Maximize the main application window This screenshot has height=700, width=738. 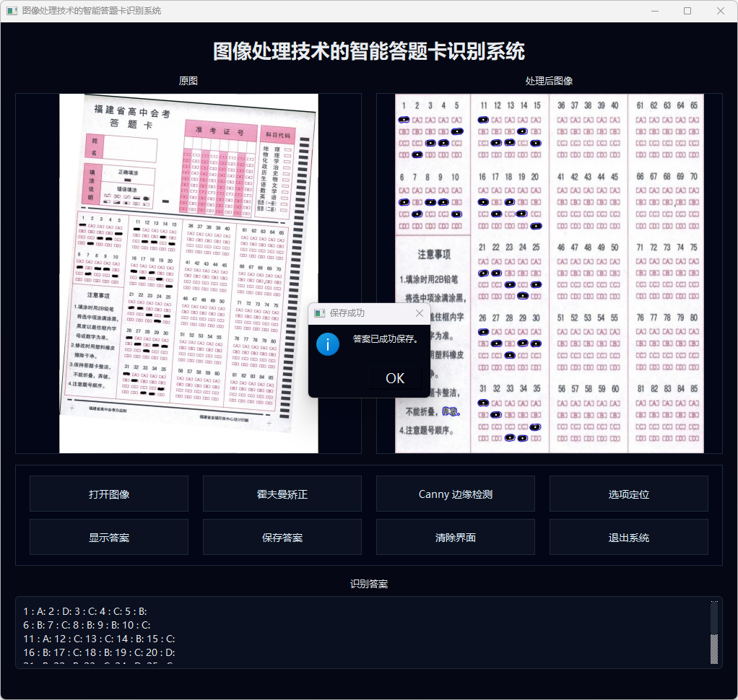point(687,11)
